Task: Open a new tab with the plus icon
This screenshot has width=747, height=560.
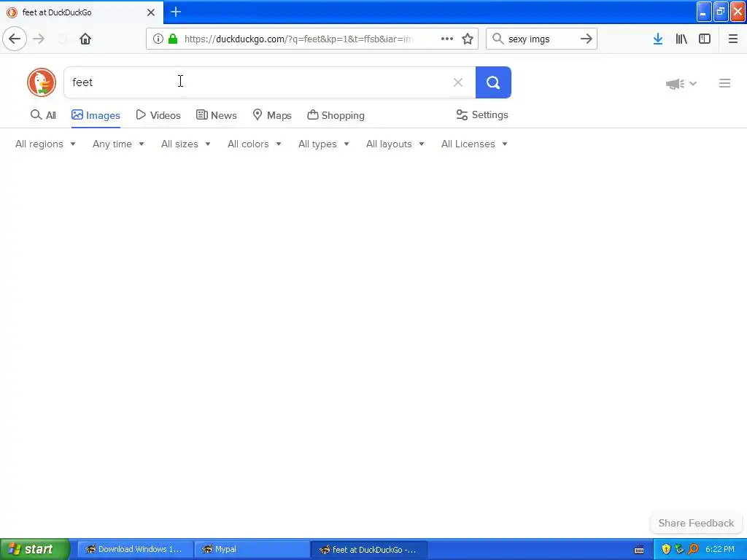Action: tap(176, 12)
